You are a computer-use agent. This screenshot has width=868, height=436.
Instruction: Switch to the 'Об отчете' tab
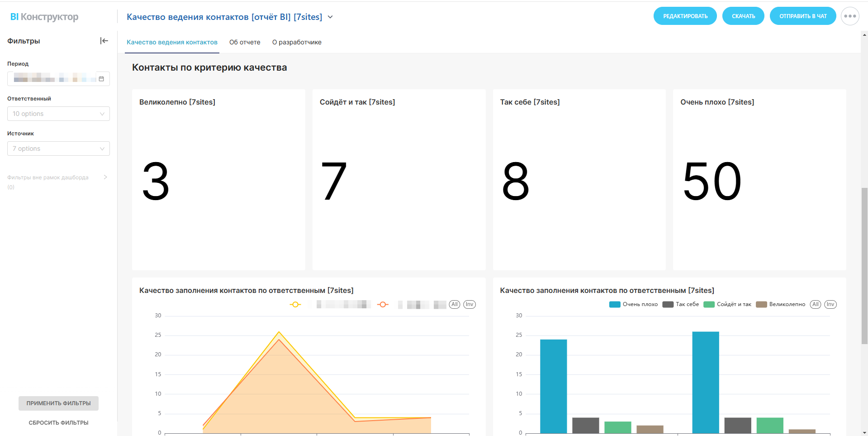click(x=245, y=42)
